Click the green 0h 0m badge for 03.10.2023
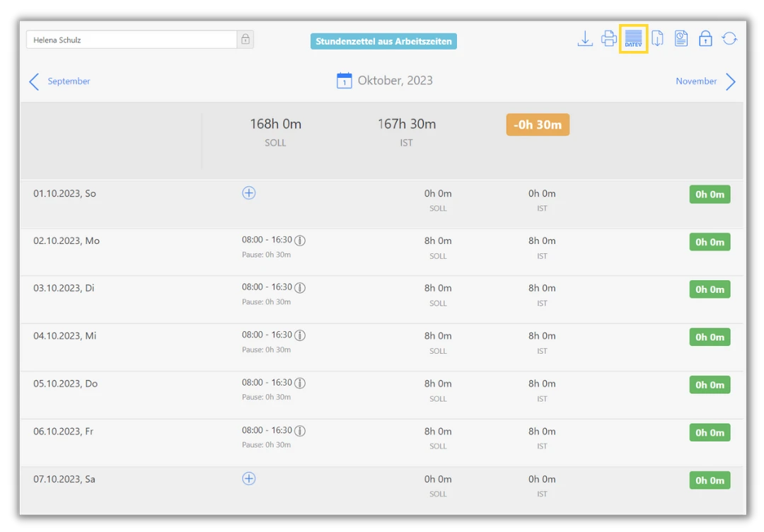Image resolution: width=764 pixels, height=532 pixels. tap(710, 289)
